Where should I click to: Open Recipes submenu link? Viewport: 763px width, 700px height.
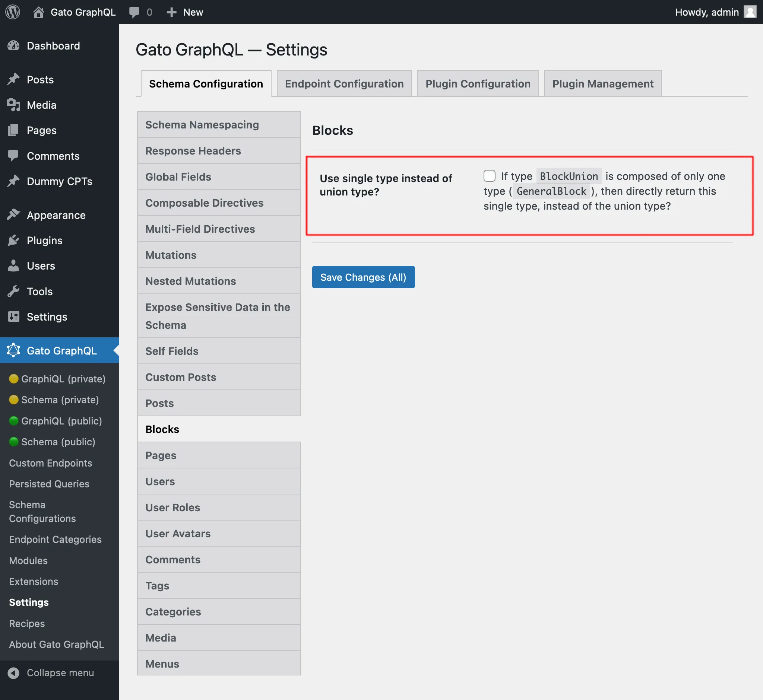click(x=27, y=624)
